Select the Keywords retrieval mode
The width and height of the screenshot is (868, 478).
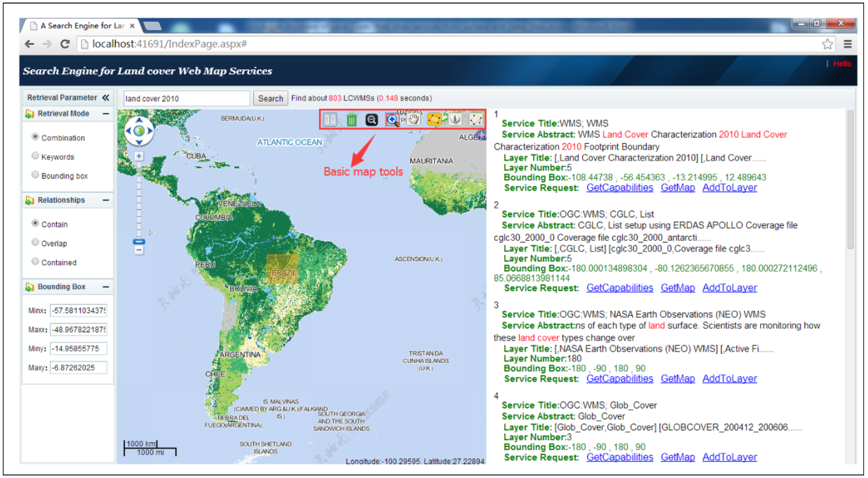tap(35, 156)
